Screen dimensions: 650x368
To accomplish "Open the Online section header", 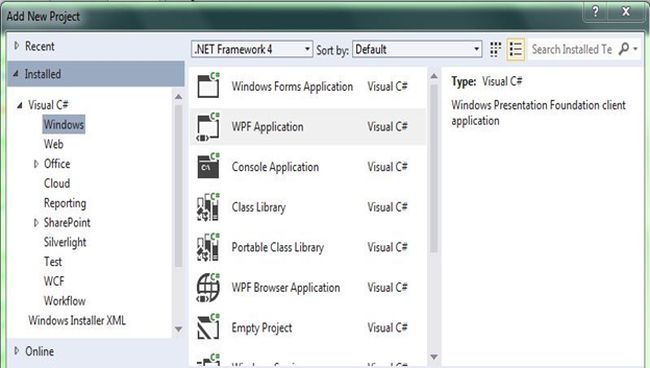I will [x=39, y=351].
